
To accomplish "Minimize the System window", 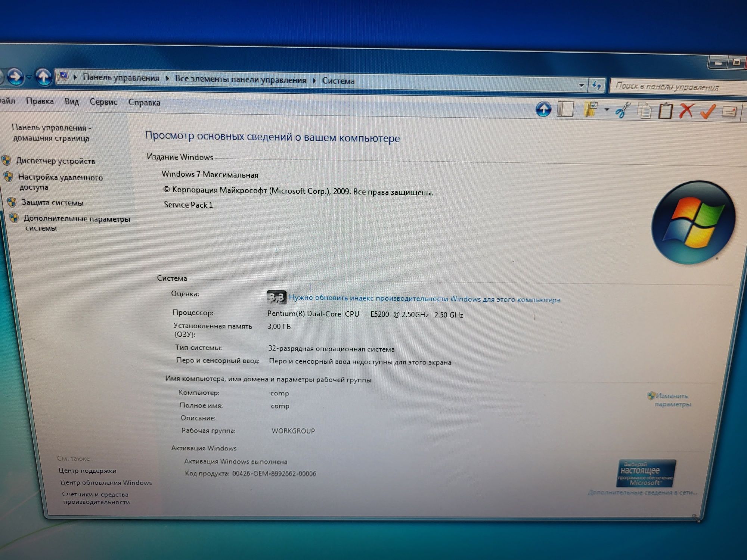I will [x=718, y=62].
